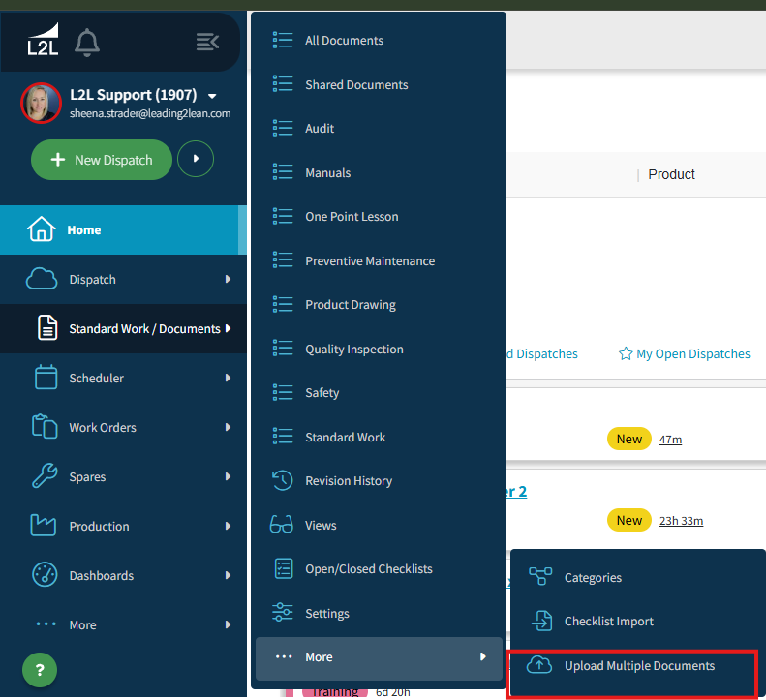Click the Scheduler calendar icon
The height and width of the screenshot is (700, 766).
click(x=46, y=378)
